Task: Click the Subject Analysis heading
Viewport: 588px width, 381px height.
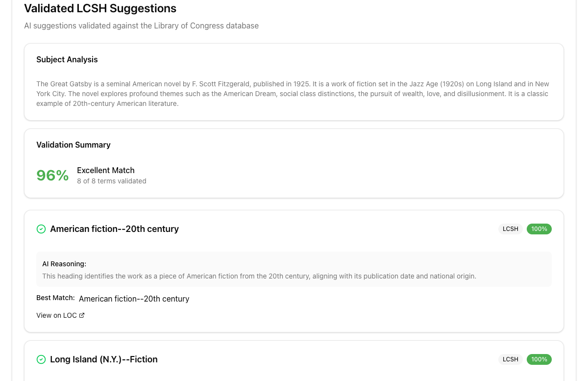Action: (67, 59)
